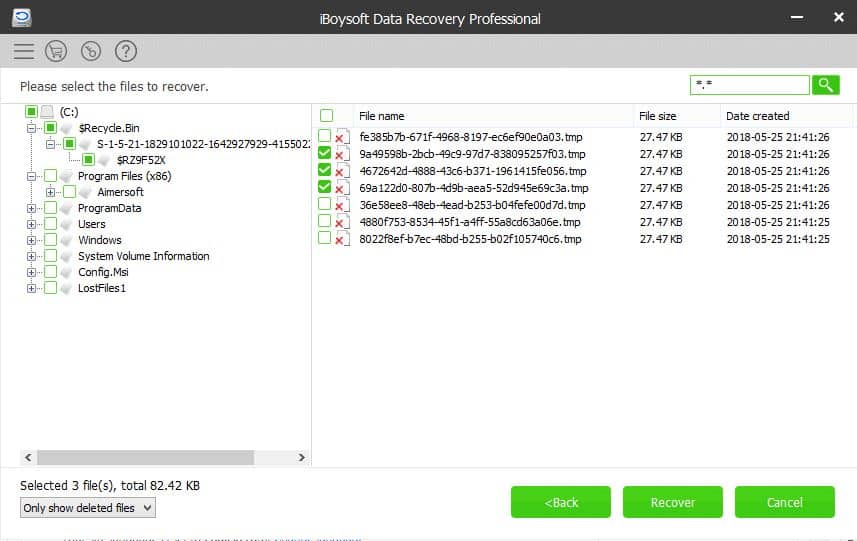Collapse the S-1-5-21 tree node
The height and width of the screenshot is (541, 857).
[x=50, y=144]
